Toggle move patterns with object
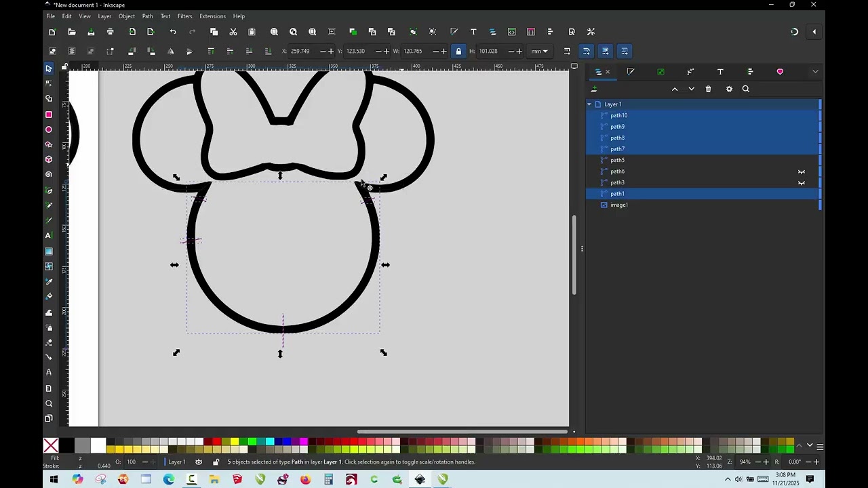 (625, 51)
